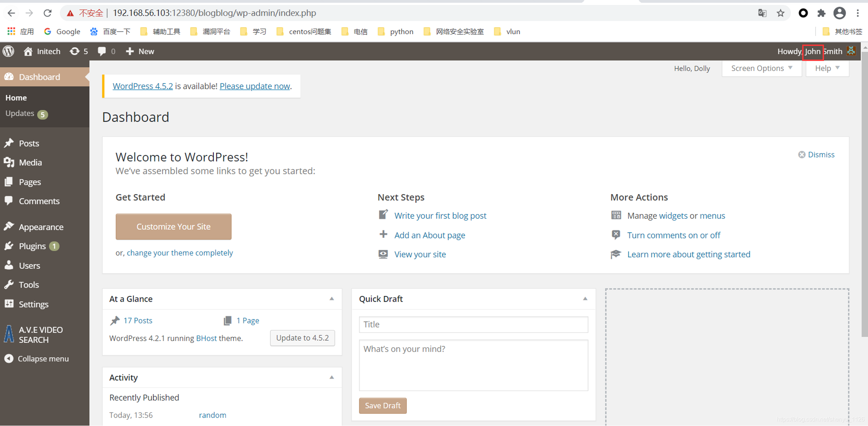Screen dimensions: 868x426
Task: Dismiss the Welcome to WordPress panel
Action: (x=816, y=154)
